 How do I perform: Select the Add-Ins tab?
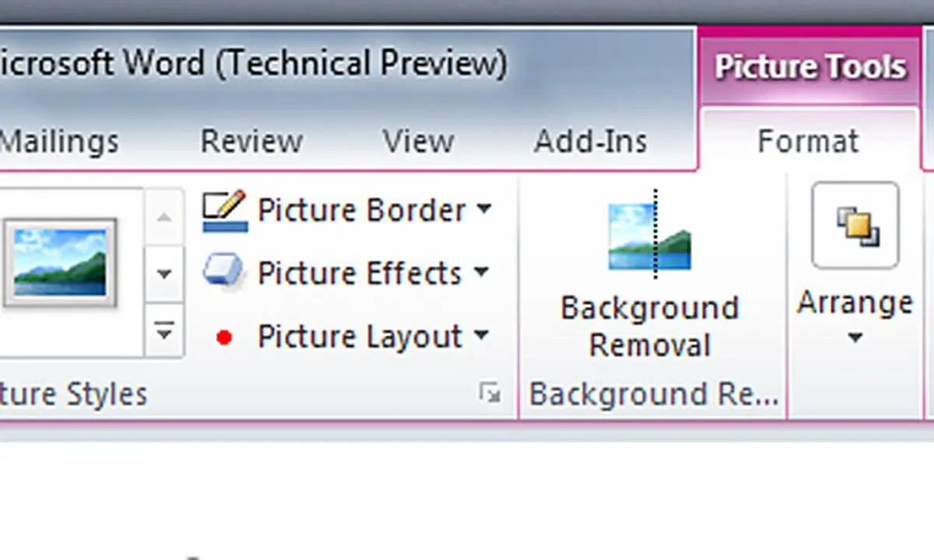point(590,142)
